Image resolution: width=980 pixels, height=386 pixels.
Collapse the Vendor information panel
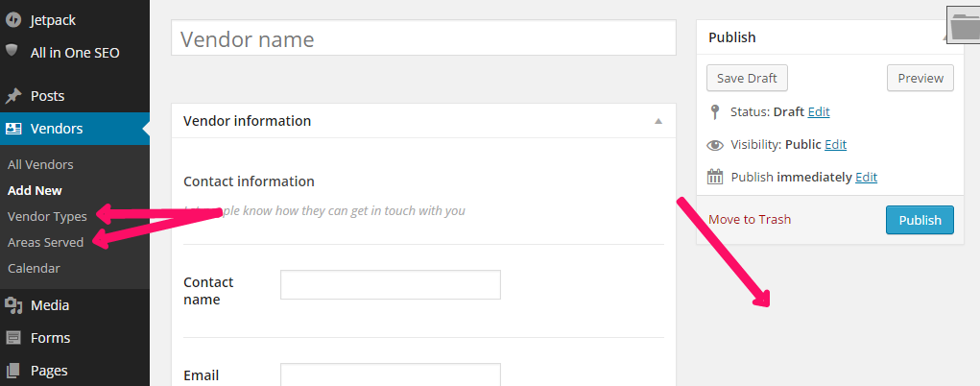pos(657,121)
